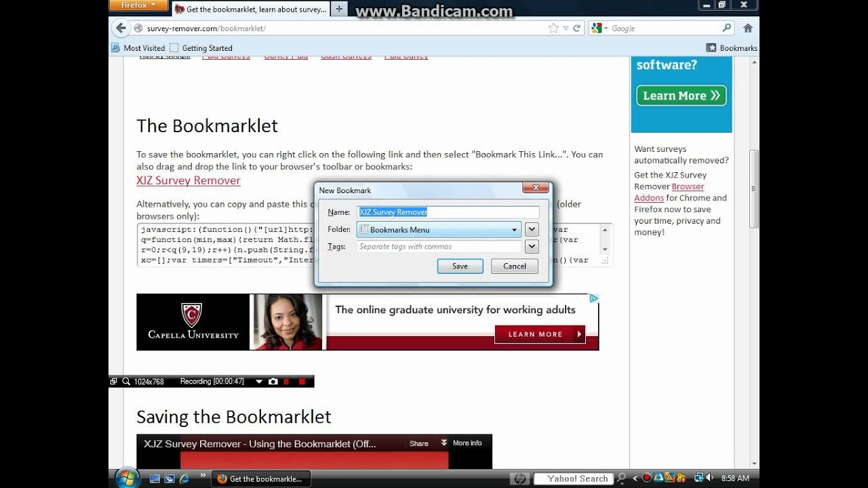Image resolution: width=868 pixels, height=488 pixels.
Task: Go back with the browser Back arrow
Action: [121, 28]
